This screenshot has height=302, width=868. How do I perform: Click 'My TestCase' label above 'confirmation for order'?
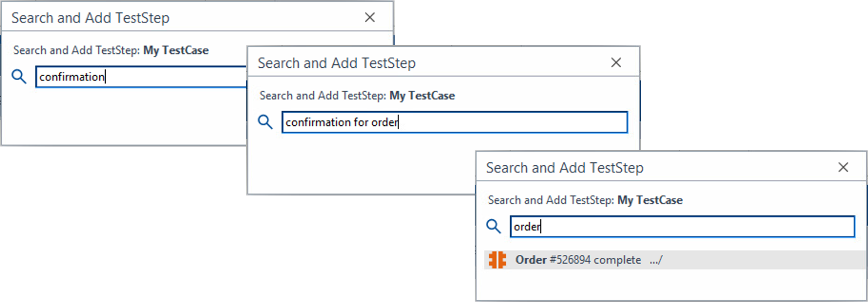point(422,95)
